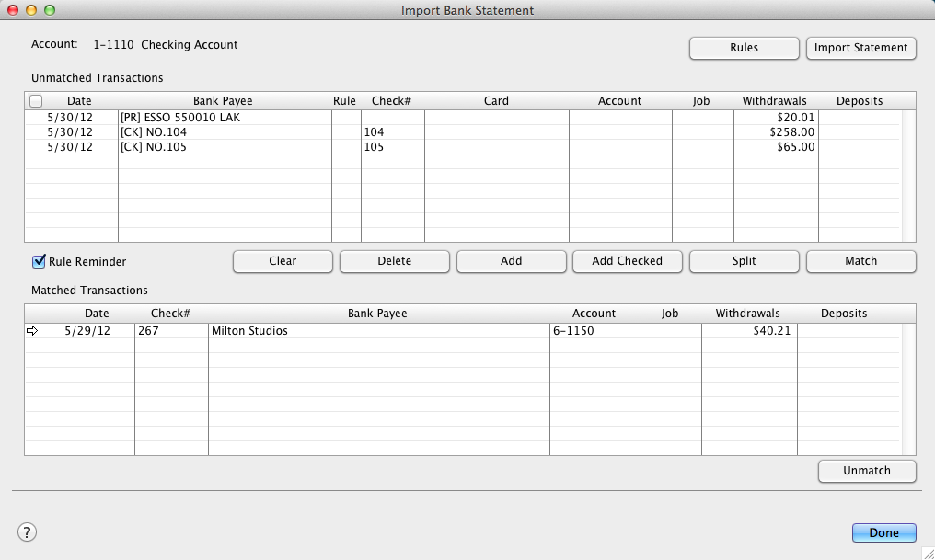This screenshot has height=560, width=935.
Task: Click the arrow icon beside Milton Studios row
Action: pyautogui.click(x=32, y=331)
